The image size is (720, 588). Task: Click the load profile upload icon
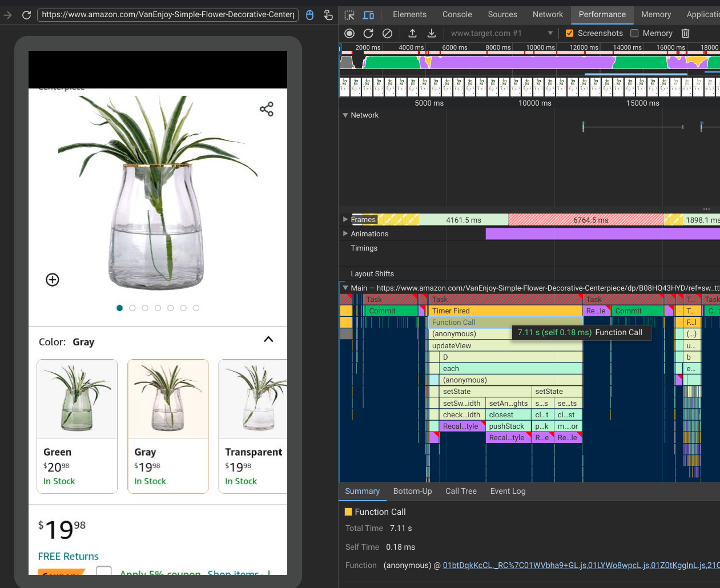pos(412,34)
